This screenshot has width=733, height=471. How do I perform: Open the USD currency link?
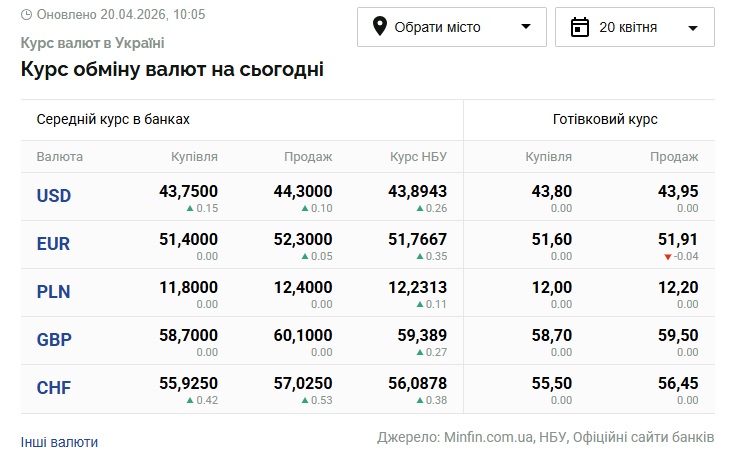pyautogui.click(x=54, y=196)
